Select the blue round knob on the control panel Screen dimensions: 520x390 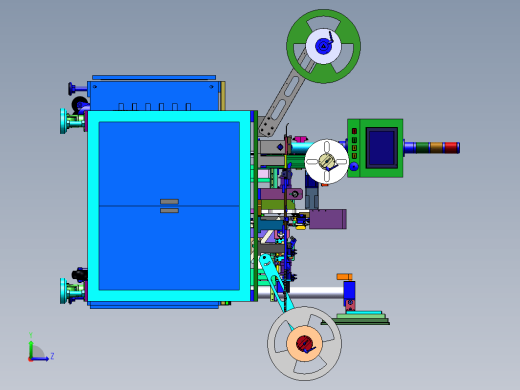click(354, 166)
